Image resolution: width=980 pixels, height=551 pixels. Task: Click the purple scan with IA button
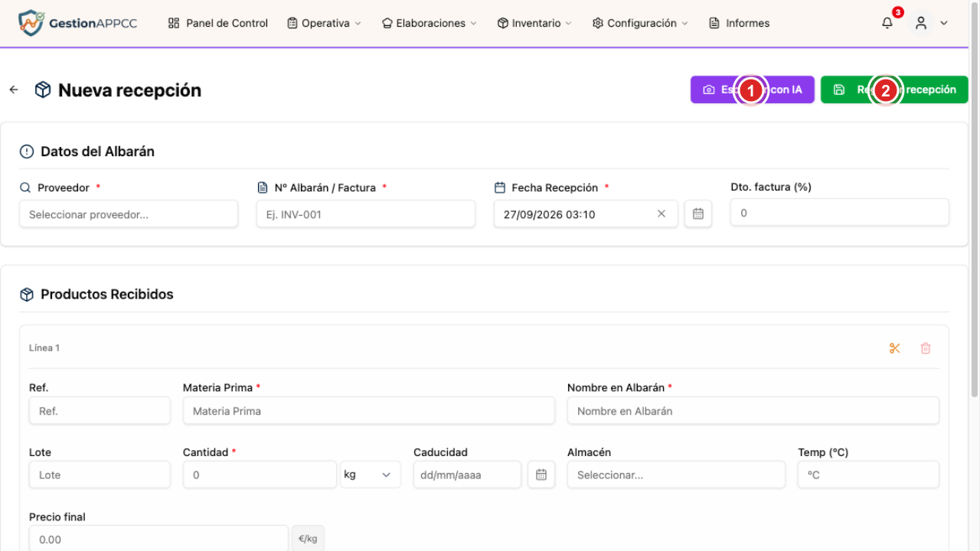pyautogui.click(x=753, y=90)
